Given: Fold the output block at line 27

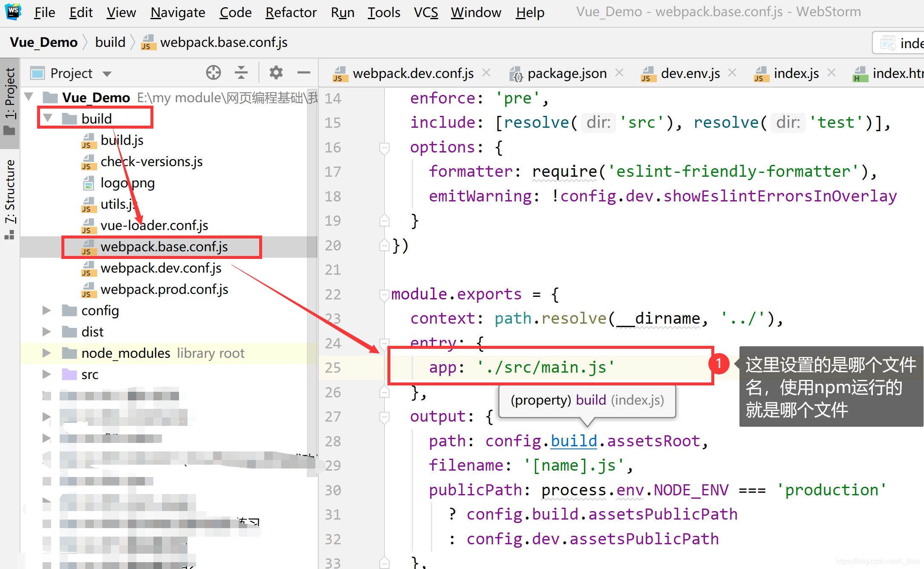Looking at the screenshot, I should tap(384, 417).
